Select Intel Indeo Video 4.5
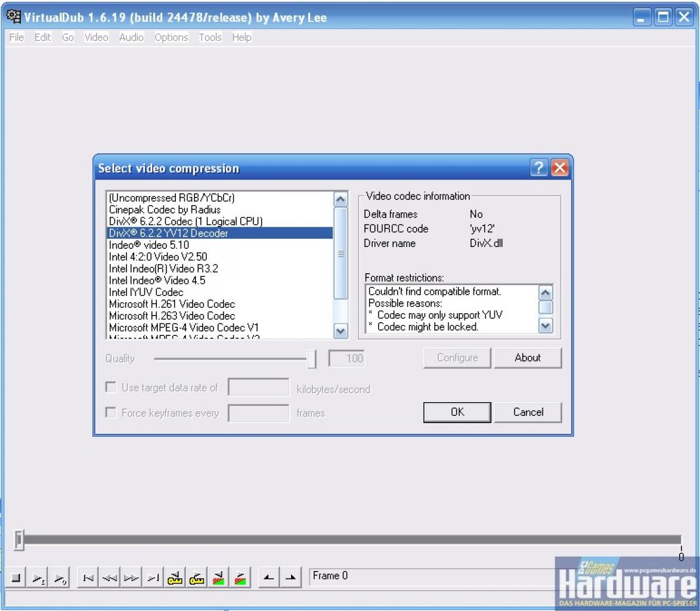 (221, 280)
